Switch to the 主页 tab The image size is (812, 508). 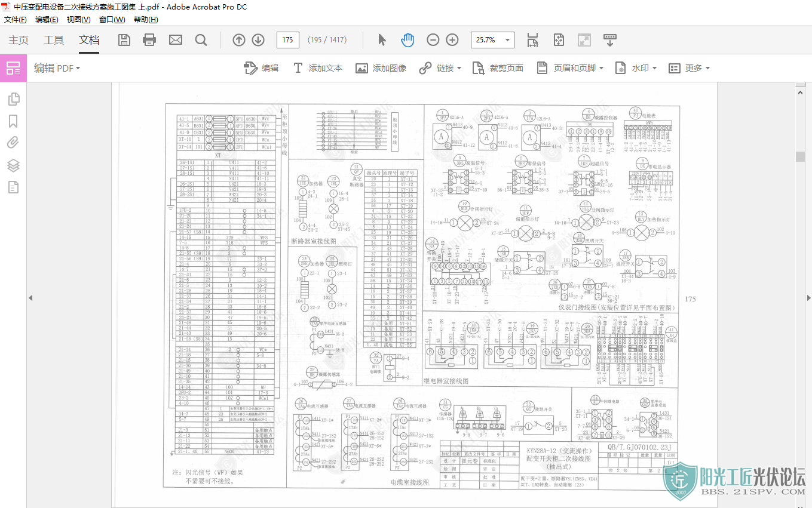(x=19, y=40)
